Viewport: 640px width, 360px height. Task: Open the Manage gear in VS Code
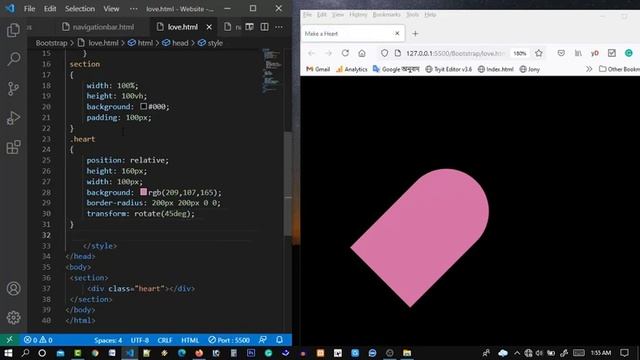click(13, 318)
